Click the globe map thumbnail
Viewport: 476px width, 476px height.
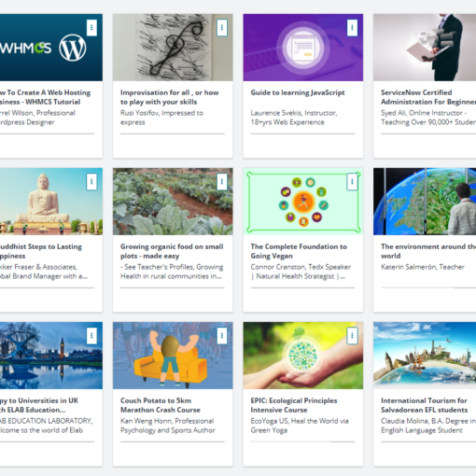coord(425,202)
